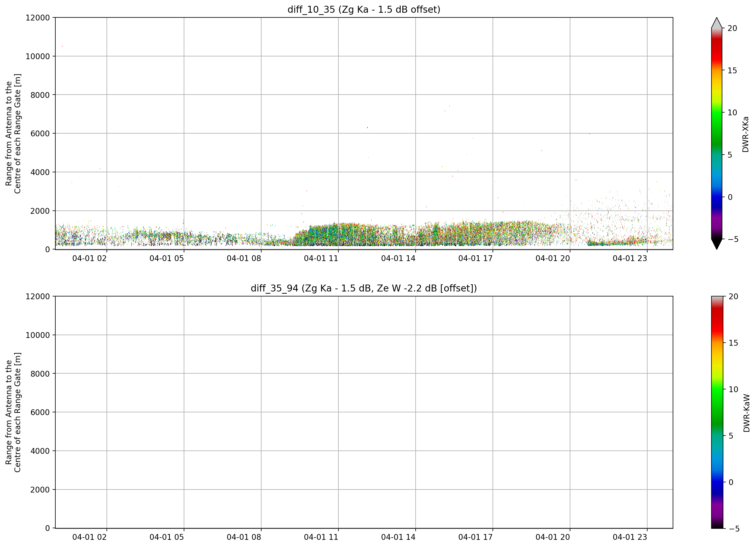Click the '04-01 02' x-tick on diff_35_94 plot
The image size is (756, 547).
[x=89, y=537]
